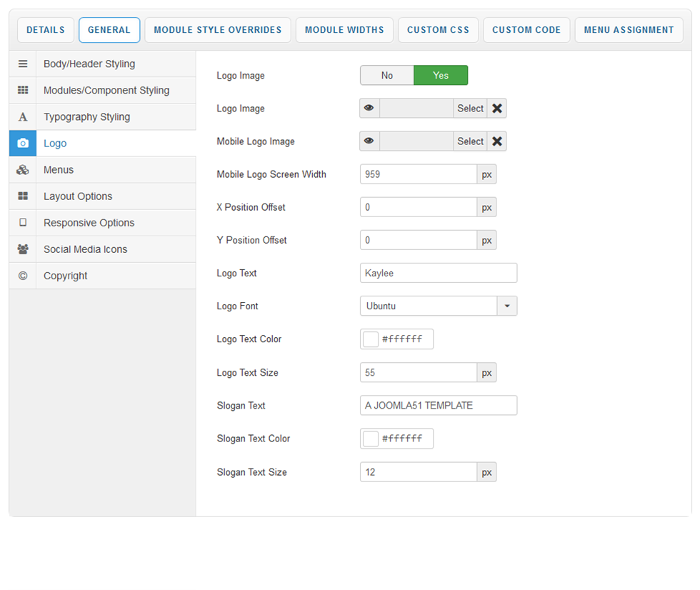
Task: Open px unit of Logo Text Size
Action: [x=486, y=373]
